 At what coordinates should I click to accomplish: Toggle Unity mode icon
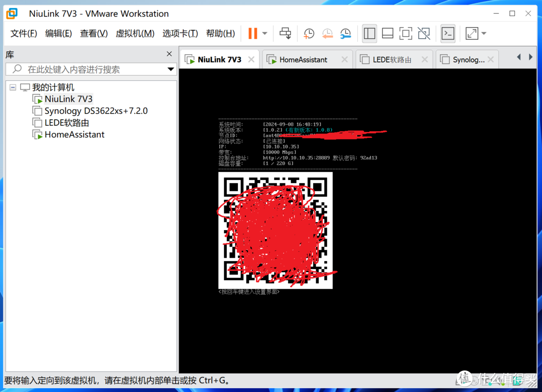pyautogui.click(x=424, y=34)
